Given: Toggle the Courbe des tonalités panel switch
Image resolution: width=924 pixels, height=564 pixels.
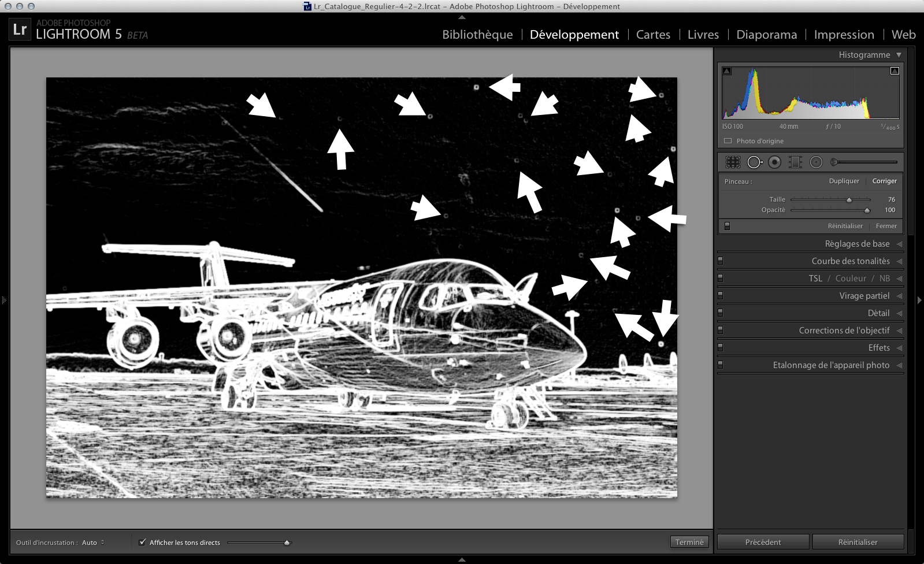Looking at the screenshot, I should [721, 261].
